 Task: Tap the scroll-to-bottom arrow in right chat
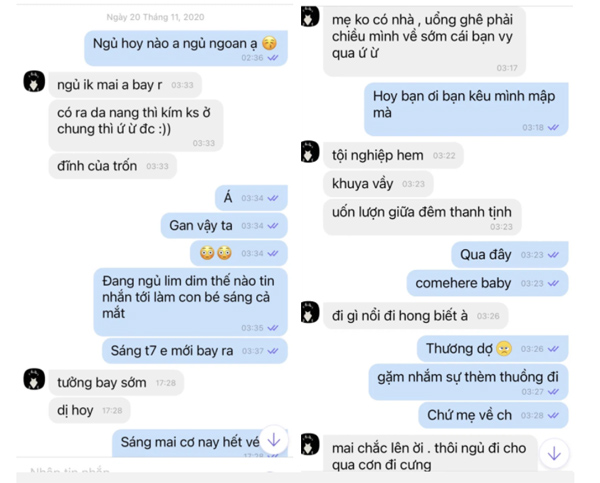[x=554, y=454]
